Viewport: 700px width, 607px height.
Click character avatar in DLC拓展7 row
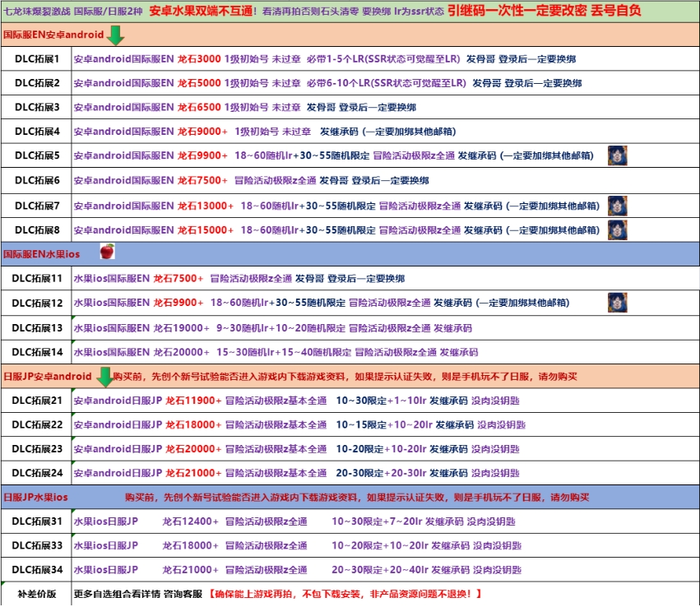pyautogui.click(x=617, y=206)
